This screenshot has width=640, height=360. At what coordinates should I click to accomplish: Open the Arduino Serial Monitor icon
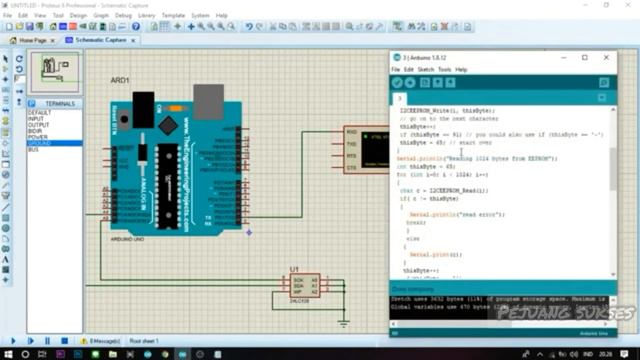coord(604,83)
